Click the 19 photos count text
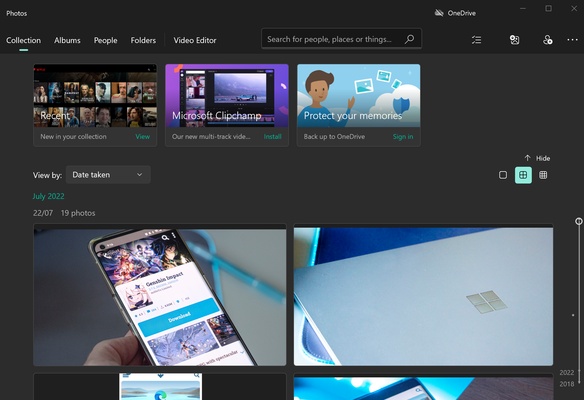584x400 pixels. pyautogui.click(x=78, y=213)
